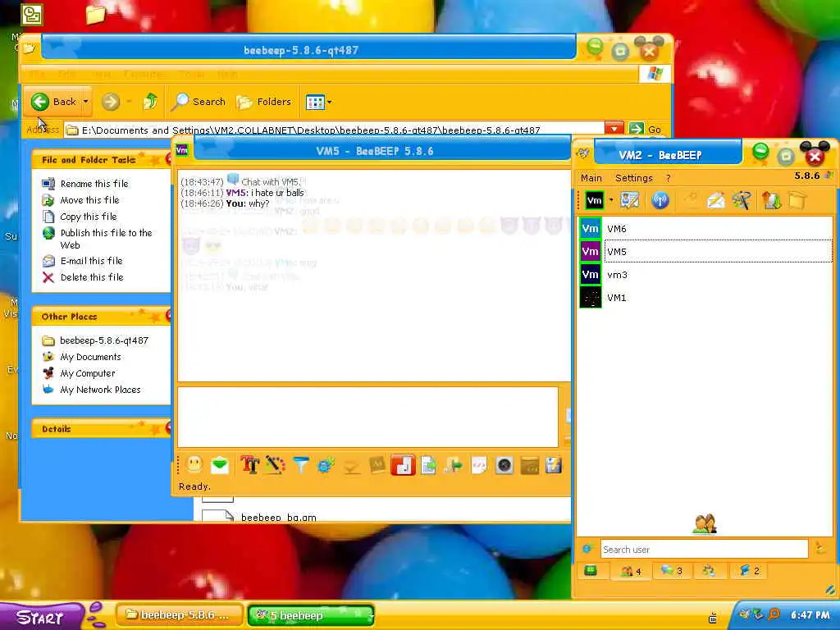The image size is (840, 630).
Task: Open file transfers icon with up-down arrows
Action: tap(771, 200)
